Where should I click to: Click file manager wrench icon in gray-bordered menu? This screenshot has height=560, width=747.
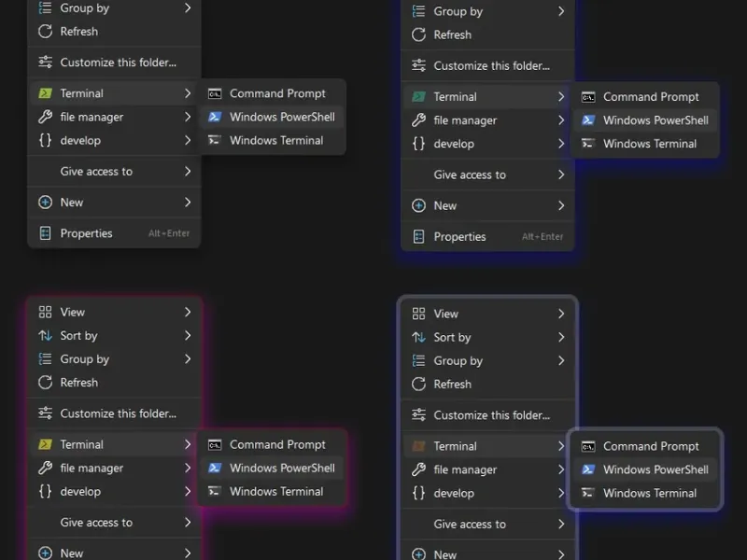coord(418,469)
